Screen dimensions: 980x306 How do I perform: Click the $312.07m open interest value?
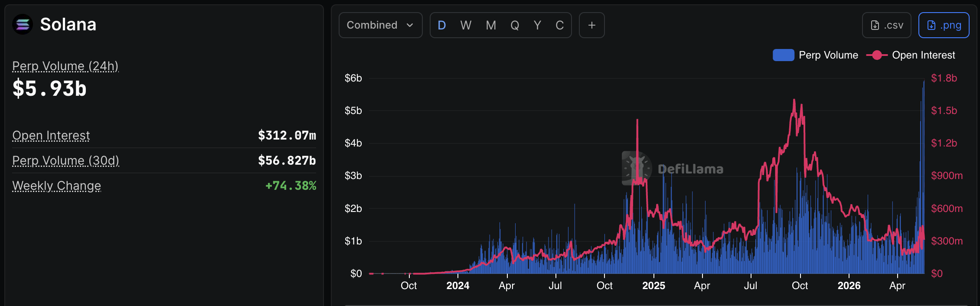tap(287, 135)
